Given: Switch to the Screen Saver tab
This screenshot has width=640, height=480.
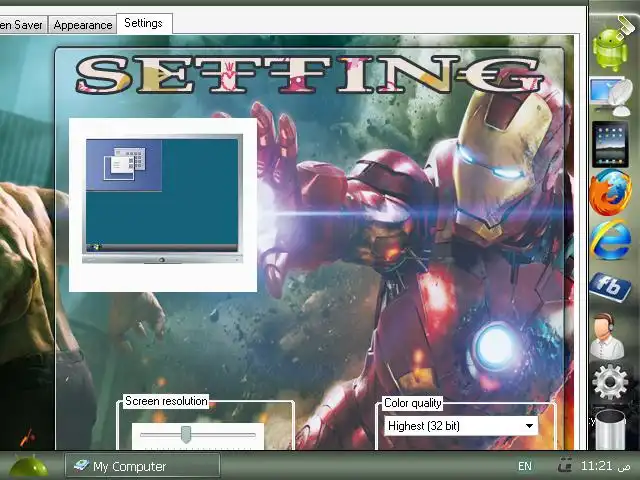Looking at the screenshot, I should (x=23, y=25).
